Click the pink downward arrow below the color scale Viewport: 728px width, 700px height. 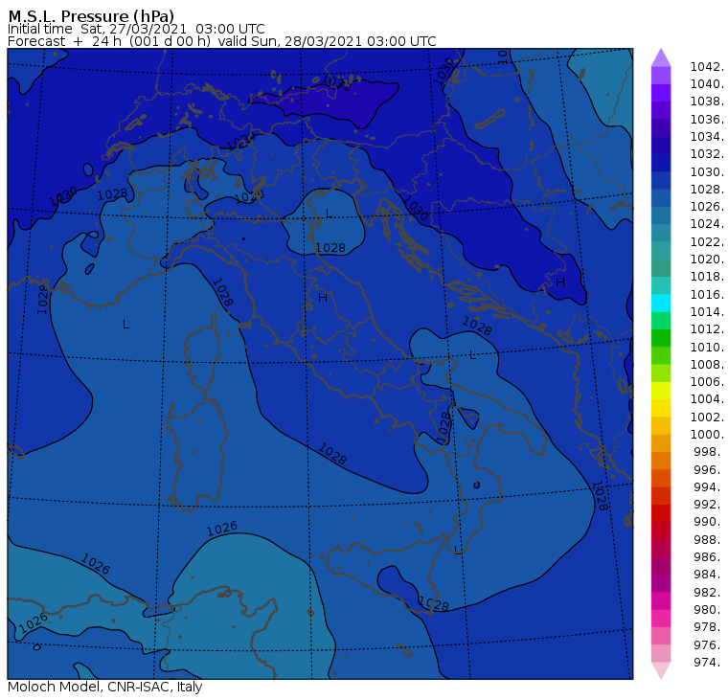[661, 670]
